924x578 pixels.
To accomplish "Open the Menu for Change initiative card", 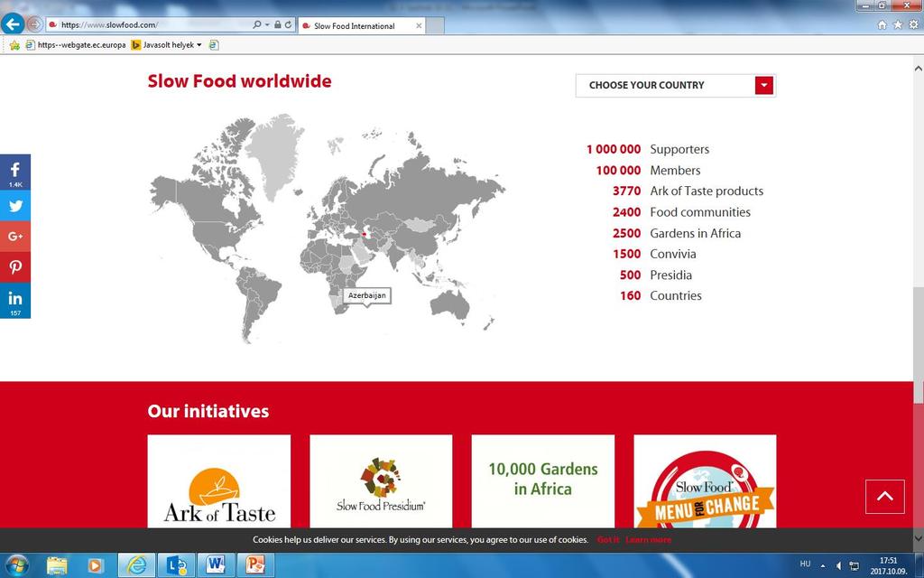I will (x=705, y=481).
